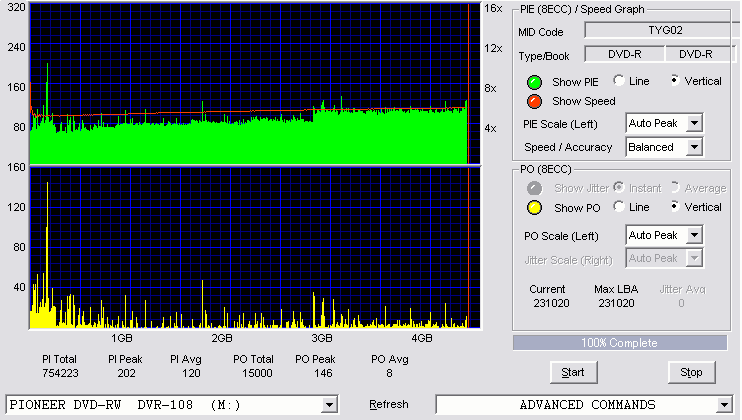
Task: Click the second Type/Book DVD-R field
Action: (700, 54)
